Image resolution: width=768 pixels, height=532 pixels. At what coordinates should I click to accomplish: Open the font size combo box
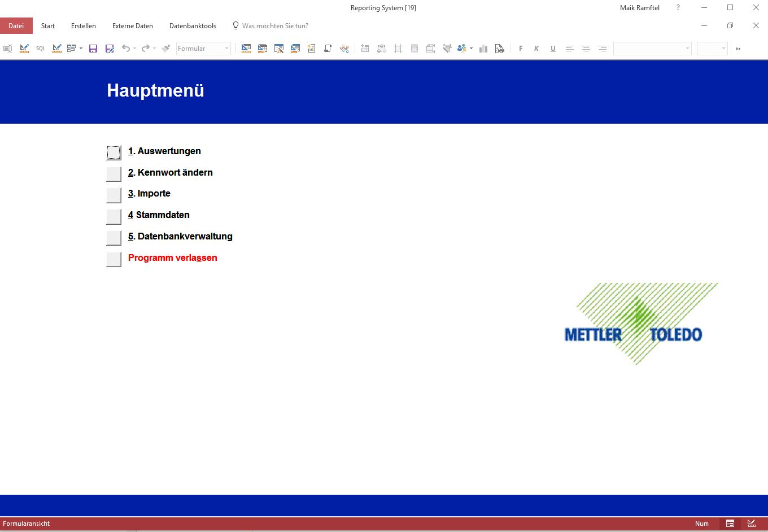(x=712, y=49)
